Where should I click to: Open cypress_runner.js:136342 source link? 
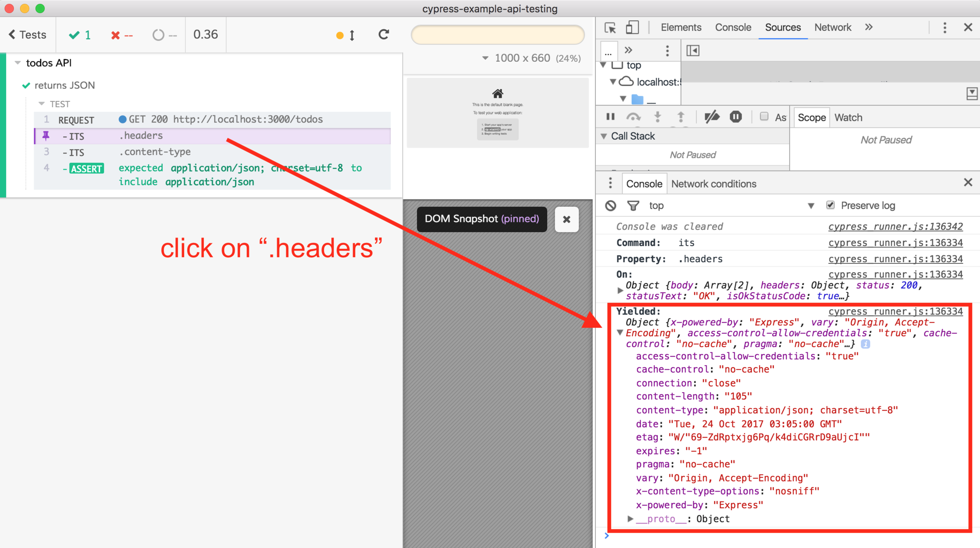tap(895, 227)
